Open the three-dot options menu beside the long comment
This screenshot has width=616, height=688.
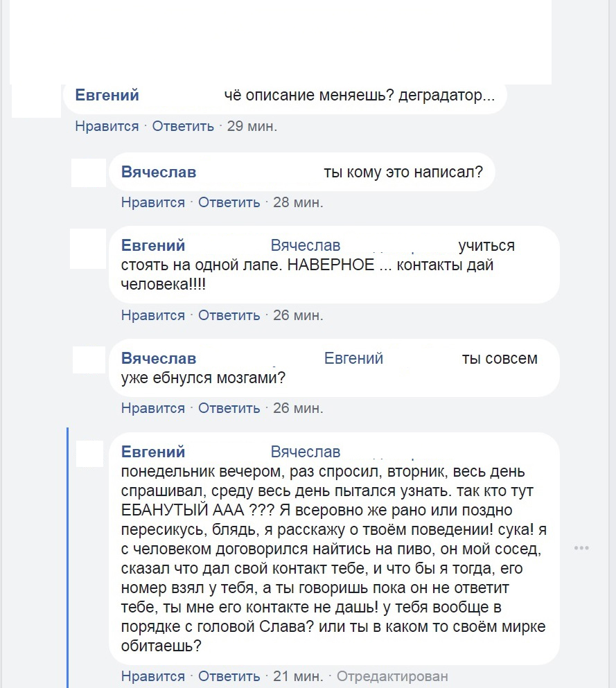581,548
